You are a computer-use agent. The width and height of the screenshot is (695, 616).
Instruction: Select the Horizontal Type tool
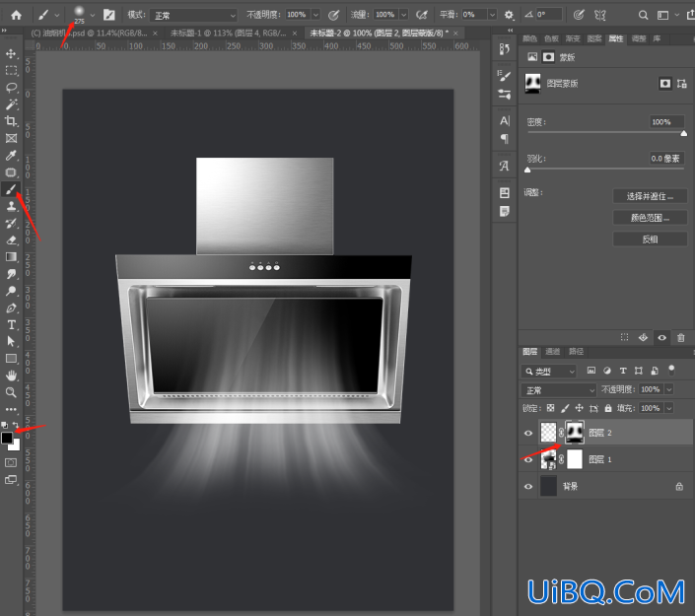coord(11,325)
